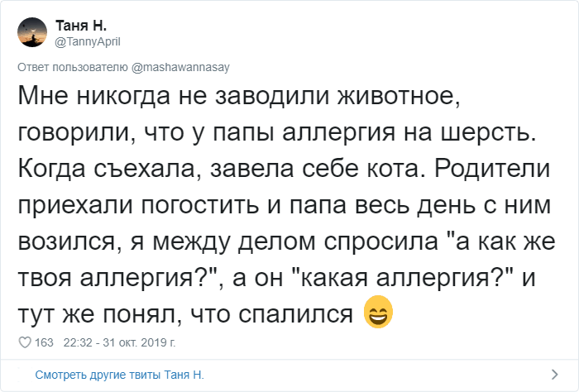
Task: Click the grinning emoji in the tweet
Action: (378, 313)
